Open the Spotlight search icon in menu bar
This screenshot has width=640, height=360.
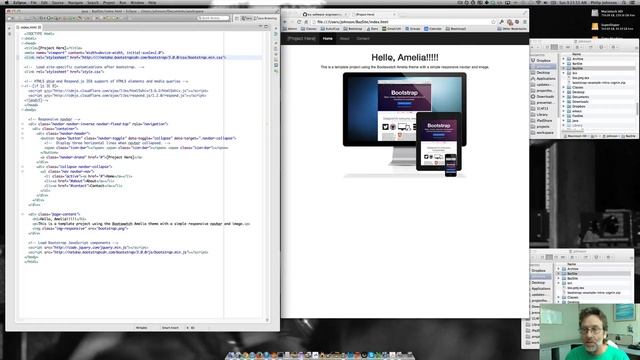click(624, 2)
